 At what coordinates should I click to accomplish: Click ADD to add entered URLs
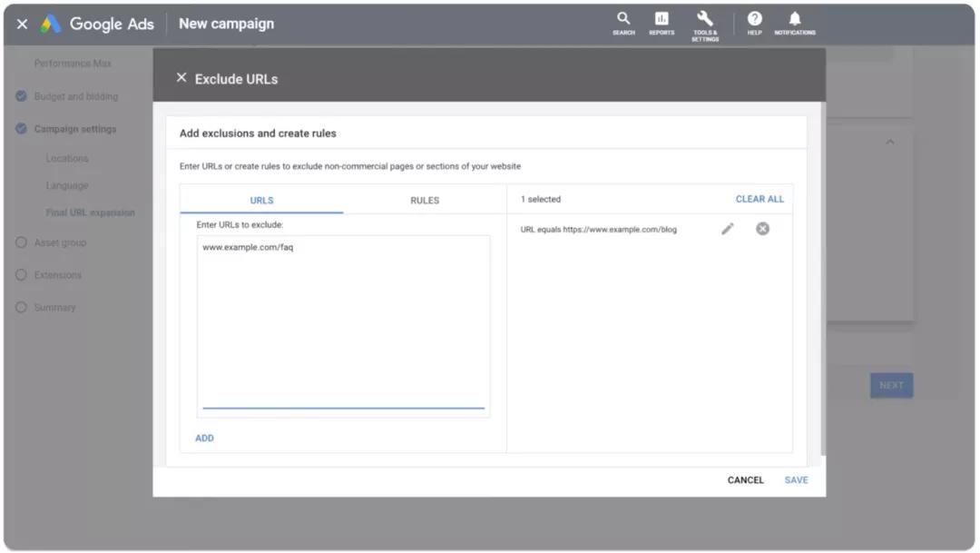point(204,438)
